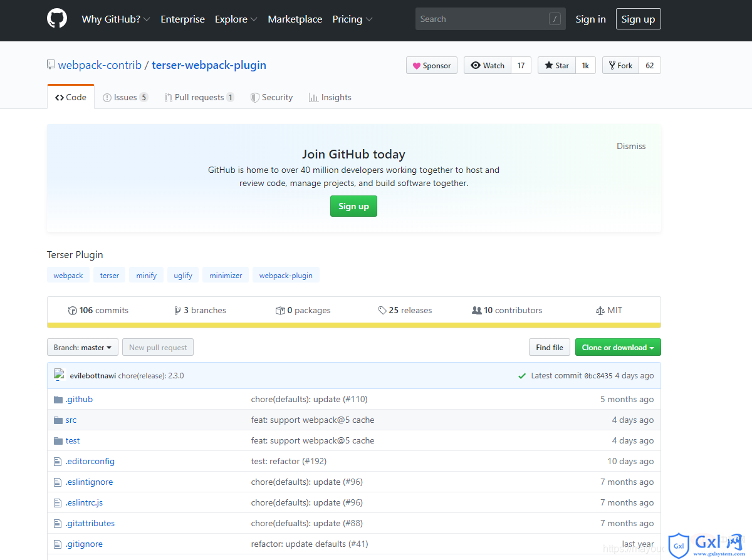Select the terser topic tag

coord(109,275)
